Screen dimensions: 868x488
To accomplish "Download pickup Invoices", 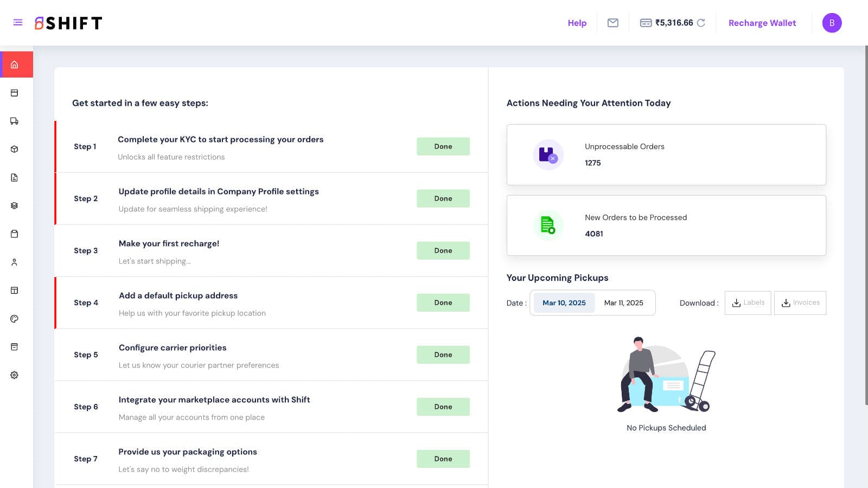I will 800,303.
